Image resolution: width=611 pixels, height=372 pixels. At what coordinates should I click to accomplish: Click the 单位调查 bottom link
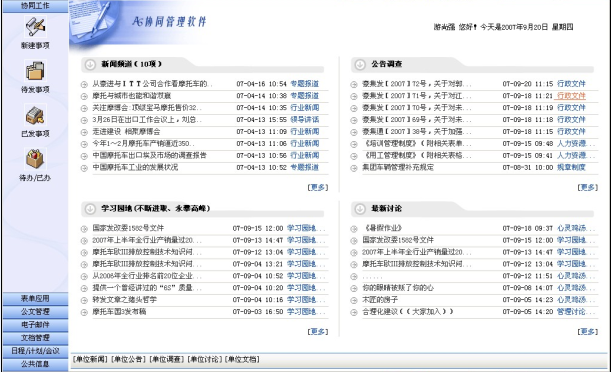tap(166, 359)
